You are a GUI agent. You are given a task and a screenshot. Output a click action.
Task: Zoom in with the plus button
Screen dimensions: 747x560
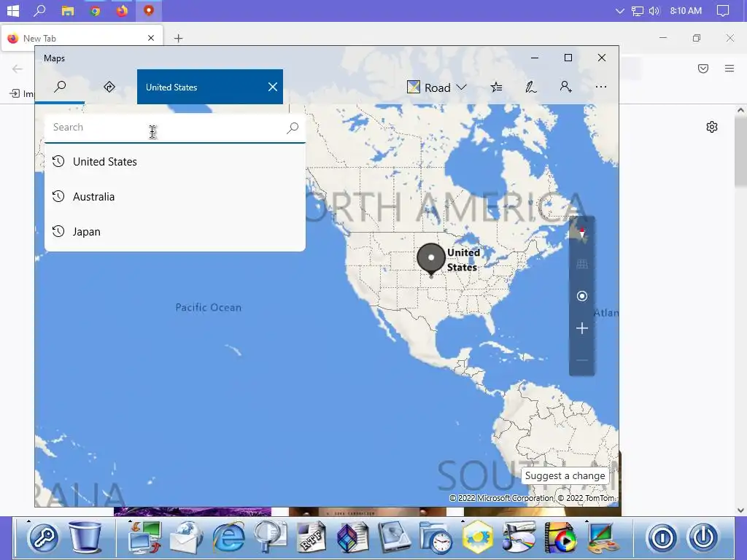point(581,328)
